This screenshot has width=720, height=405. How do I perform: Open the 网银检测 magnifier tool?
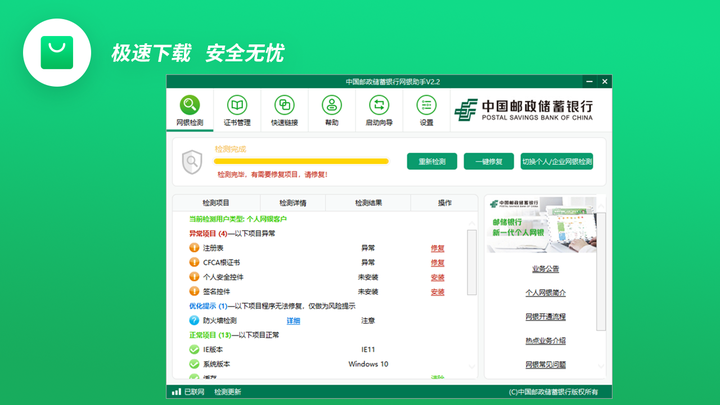[x=190, y=110]
